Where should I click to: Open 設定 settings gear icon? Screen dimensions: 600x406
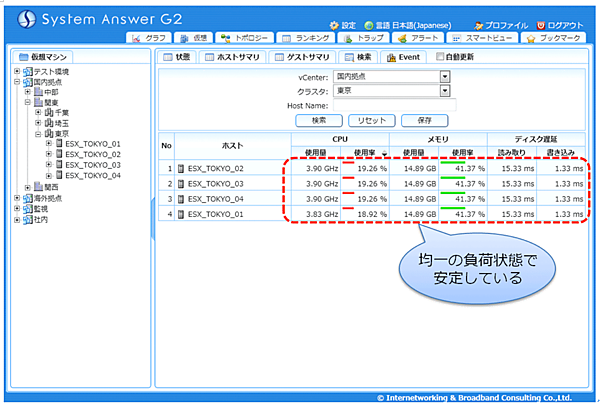point(334,24)
